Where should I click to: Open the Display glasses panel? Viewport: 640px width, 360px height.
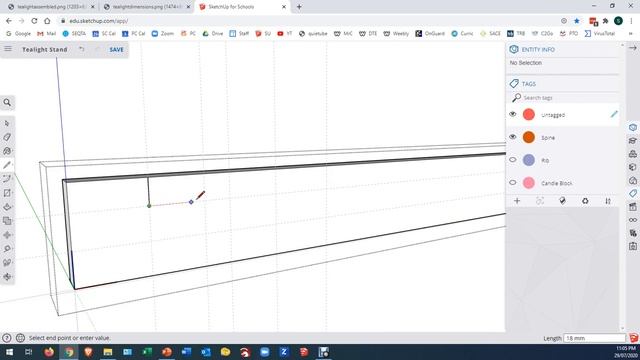633,220
